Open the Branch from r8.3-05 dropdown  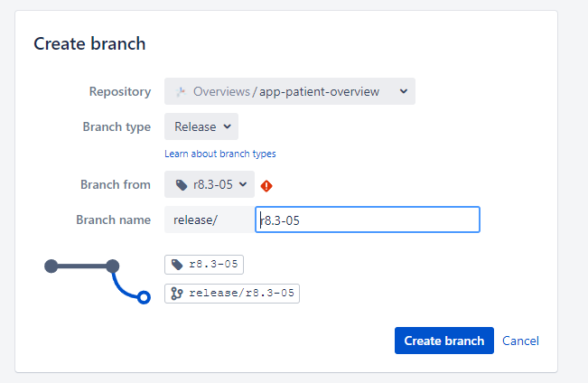tap(210, 184)
